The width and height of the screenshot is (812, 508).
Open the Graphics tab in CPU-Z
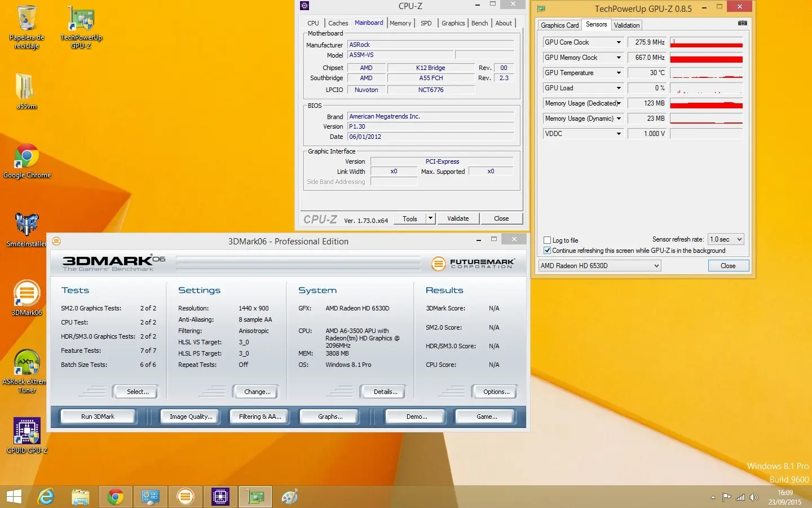pyautogui.click(x=453, y=23)
